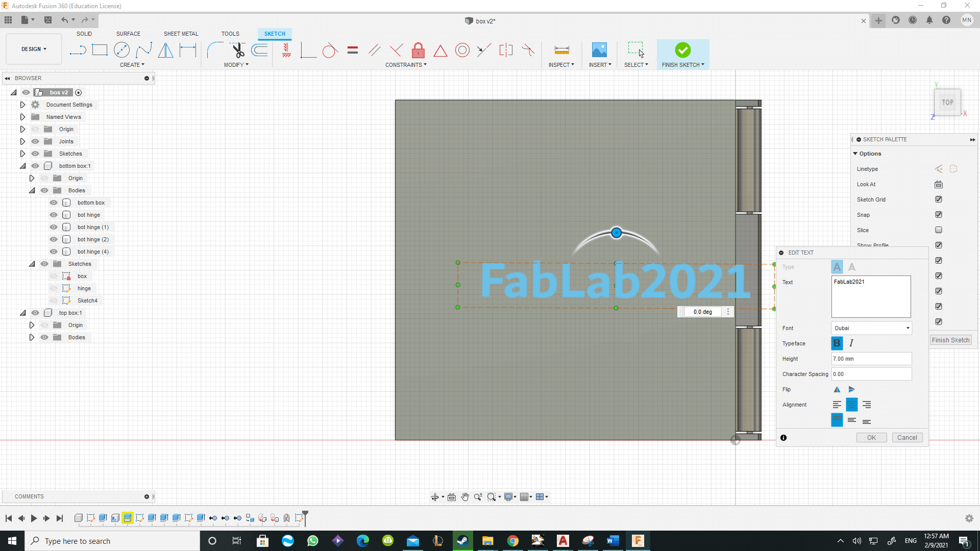980x551 pixels.
Task: Open the MODIFY dropdown menu
Action: pos(236,65)
